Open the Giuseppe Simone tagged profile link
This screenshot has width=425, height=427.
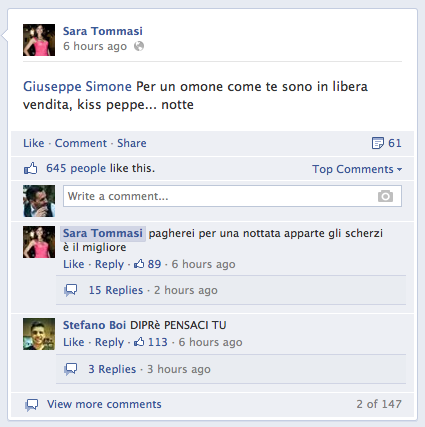pos(77,86)
